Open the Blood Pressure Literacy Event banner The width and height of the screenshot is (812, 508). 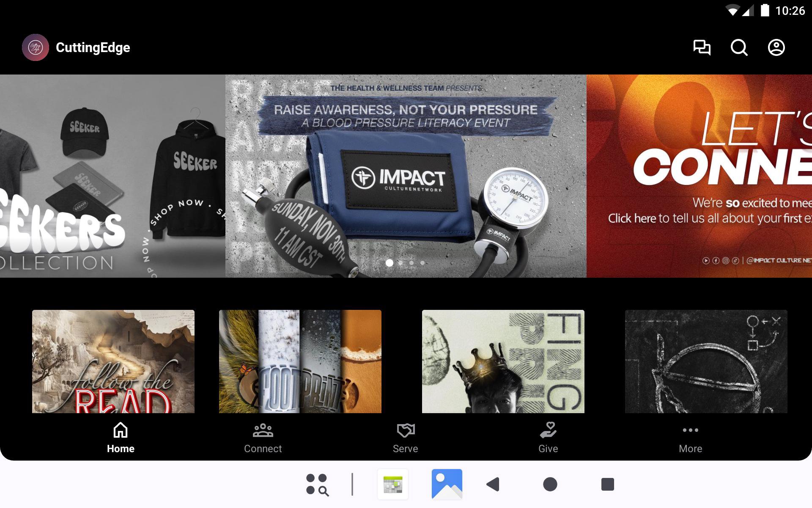(x=406, y=176)
